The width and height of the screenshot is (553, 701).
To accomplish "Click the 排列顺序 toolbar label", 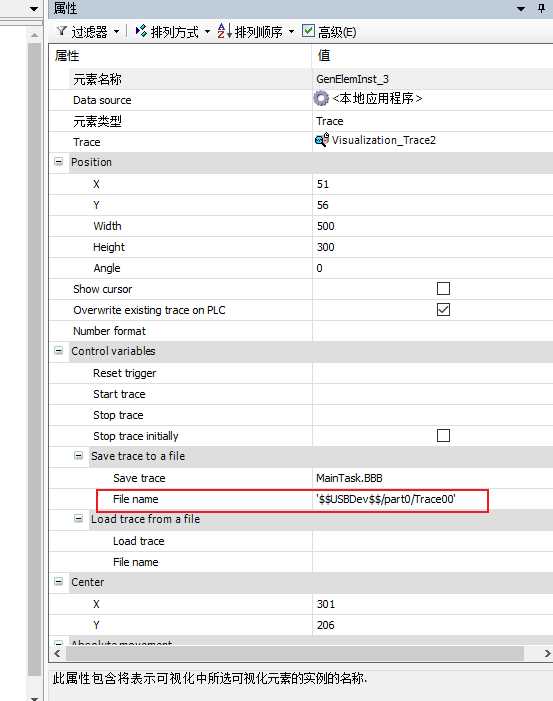I will pyautogui.click(x=259, y=32).
